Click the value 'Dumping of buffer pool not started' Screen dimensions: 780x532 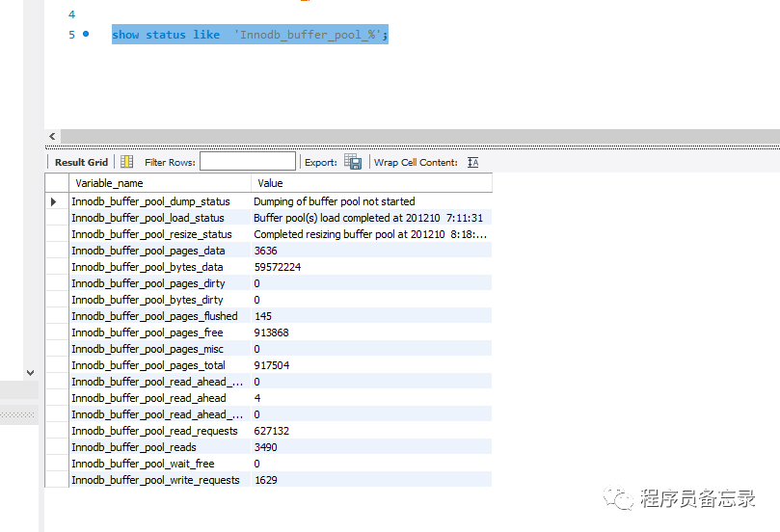click(x=335, y=201)
